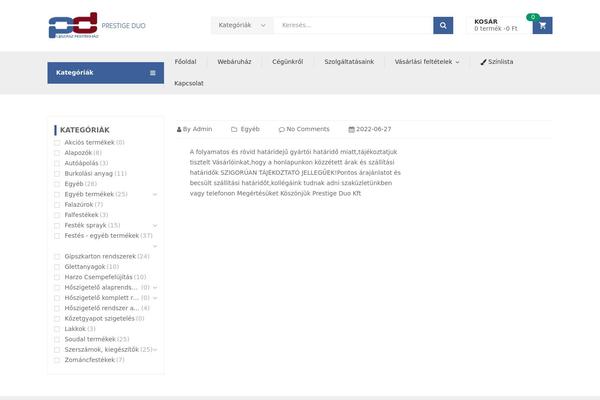
Task: Click the author user icon
Action: 179,129
